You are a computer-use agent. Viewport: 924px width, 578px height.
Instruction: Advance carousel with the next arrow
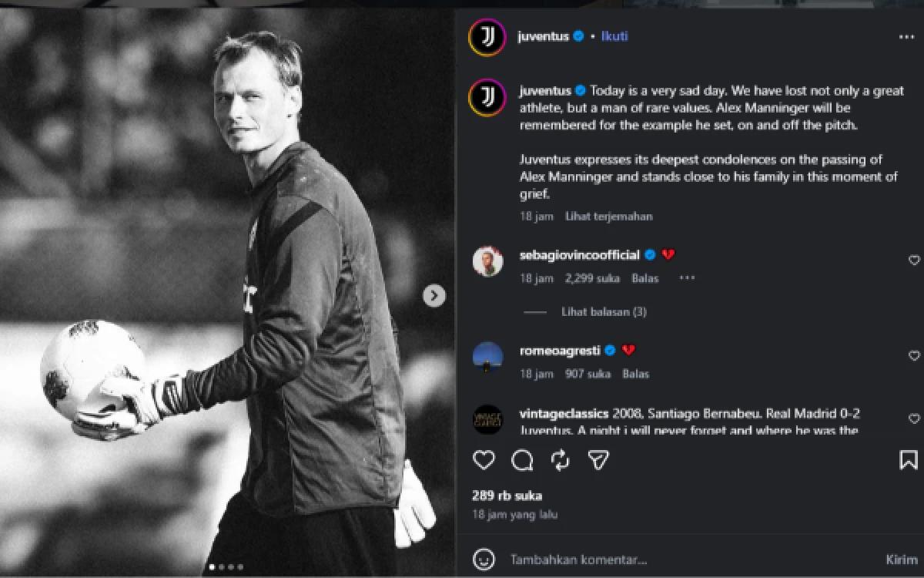click(434, 295)
